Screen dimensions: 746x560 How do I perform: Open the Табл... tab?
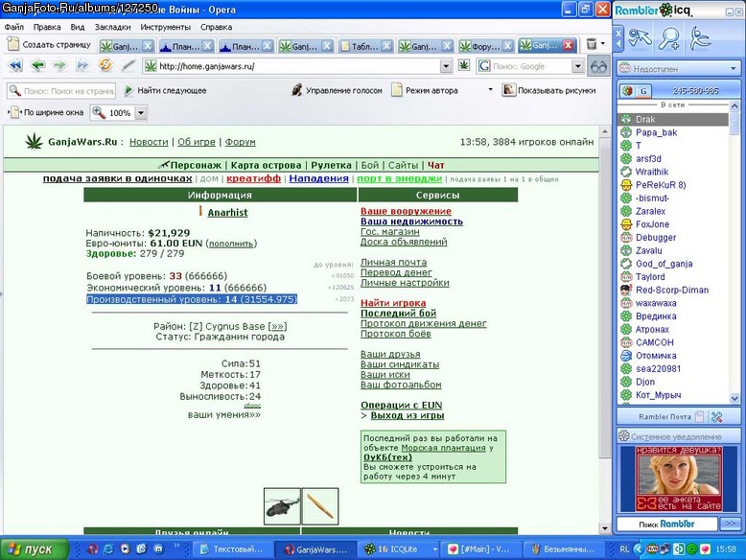click(366, 46)
